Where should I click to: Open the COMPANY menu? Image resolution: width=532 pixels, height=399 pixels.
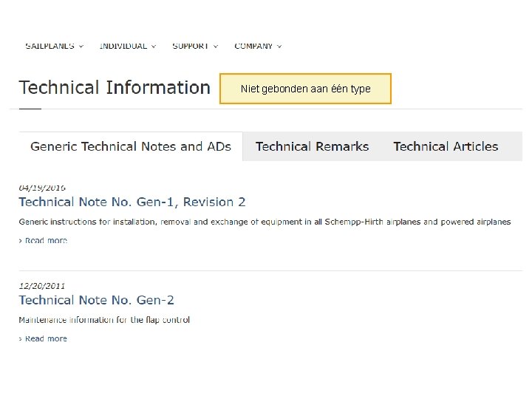click(253, 46)
